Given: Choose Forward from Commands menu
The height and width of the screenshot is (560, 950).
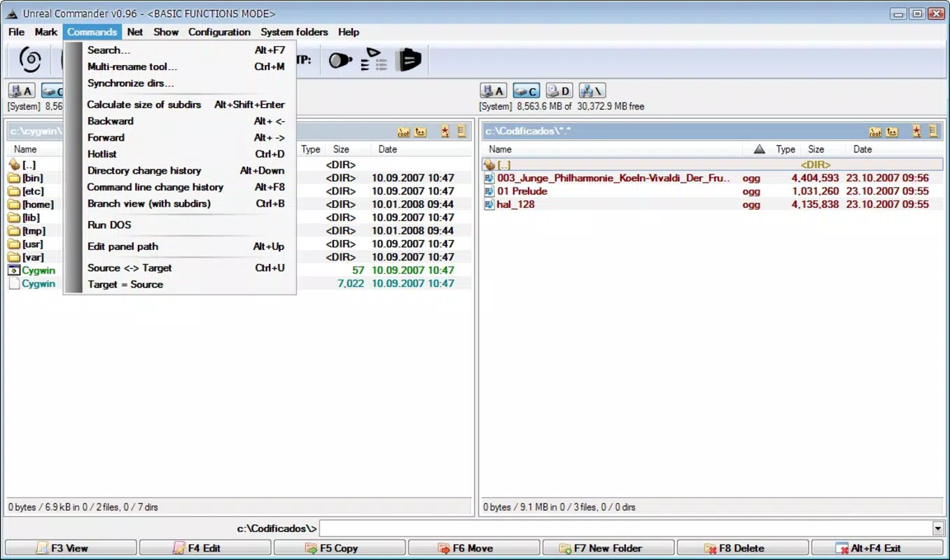Looking at the screenshot, I should pyautogui.click(x=187, y=138).
